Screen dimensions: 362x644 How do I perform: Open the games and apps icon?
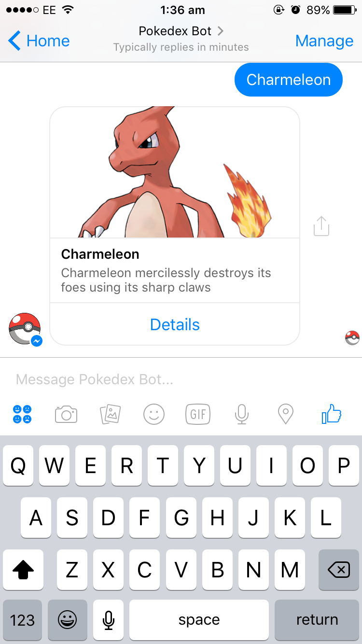click(x=22, y=414)
